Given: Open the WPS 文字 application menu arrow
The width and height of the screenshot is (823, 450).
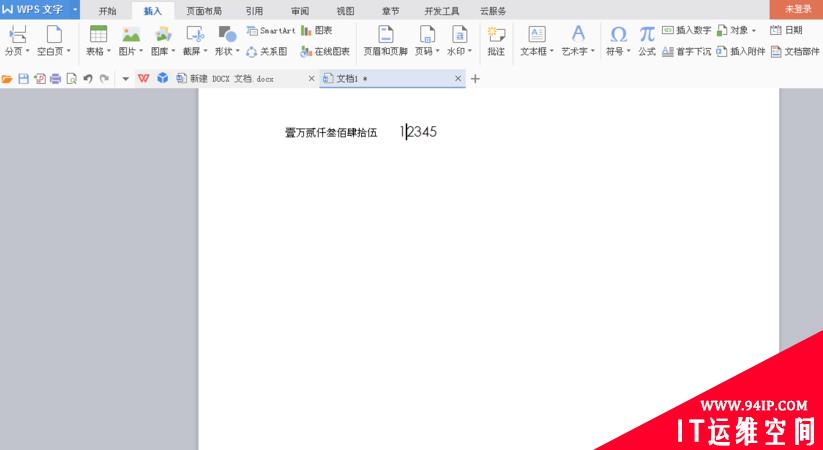Looking at the screenshot, I should pos(75,9).
